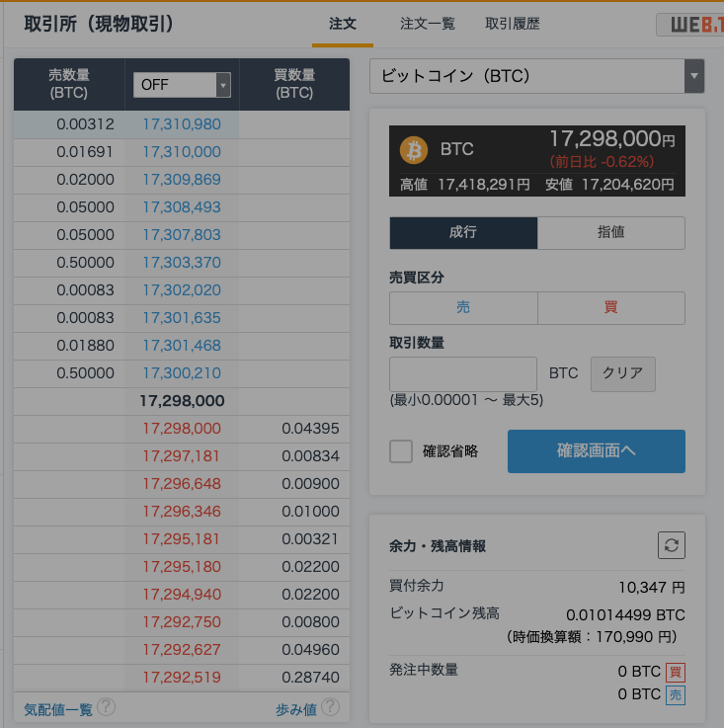
Task: Choose 買 buy side
Action: pos(610,308)
